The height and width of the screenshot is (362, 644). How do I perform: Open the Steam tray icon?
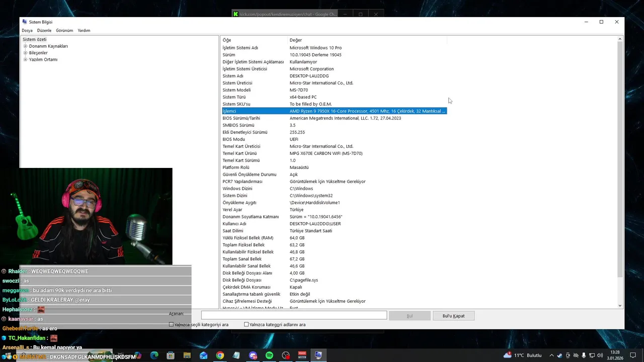[x=559, y=355]
